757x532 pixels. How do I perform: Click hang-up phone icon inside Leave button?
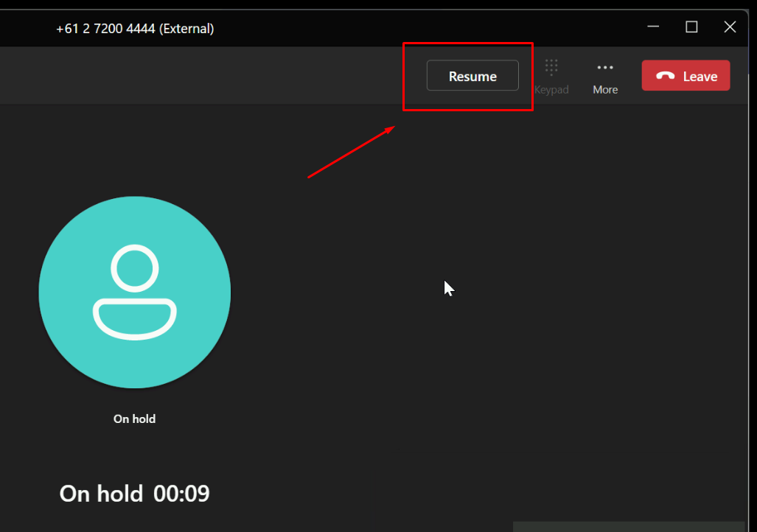pos(666,76)
